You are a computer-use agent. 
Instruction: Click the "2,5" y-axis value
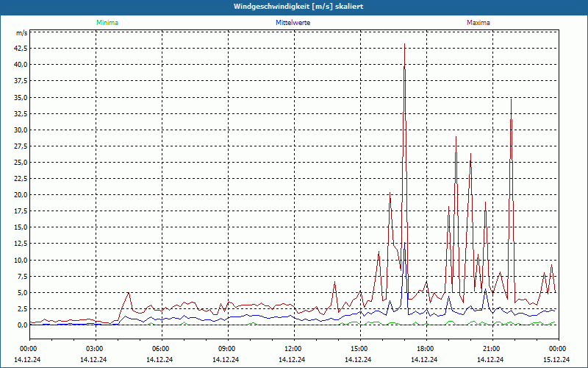click(22, 308)
